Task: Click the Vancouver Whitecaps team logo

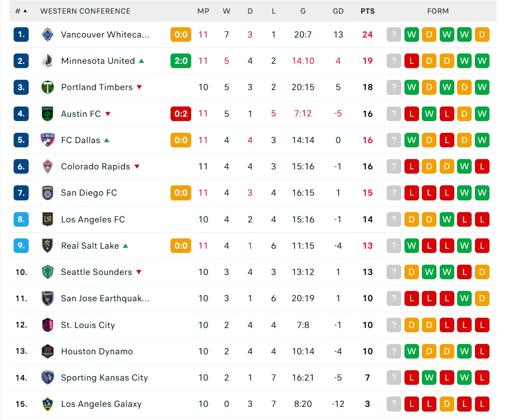Action: point(47,34)
